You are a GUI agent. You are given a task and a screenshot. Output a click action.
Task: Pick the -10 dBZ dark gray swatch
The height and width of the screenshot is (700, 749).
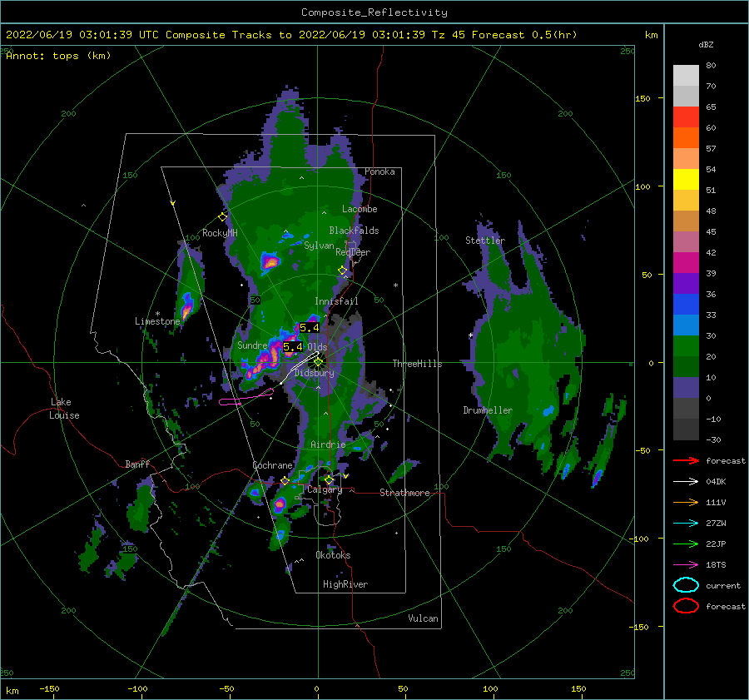pyautogui.click(x=686, y=429)
